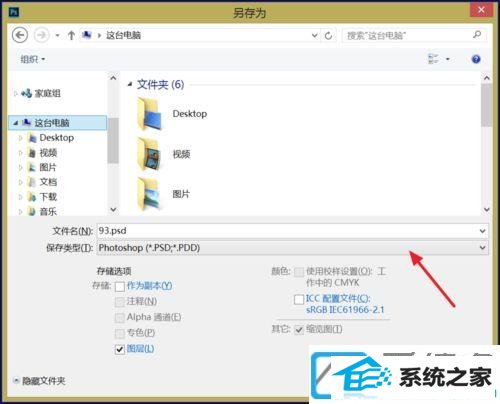Toggle the ICC 配置文件 checkbox
Image resolution: width=500 pixels, height=404 pixels.
(299, 299)
